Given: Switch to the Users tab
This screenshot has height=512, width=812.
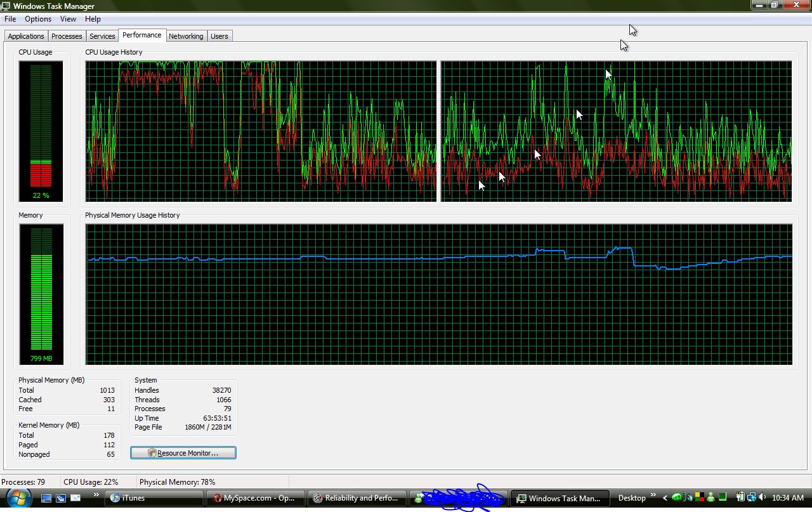Looking at the screenshot, I should (x=219, y=36).
